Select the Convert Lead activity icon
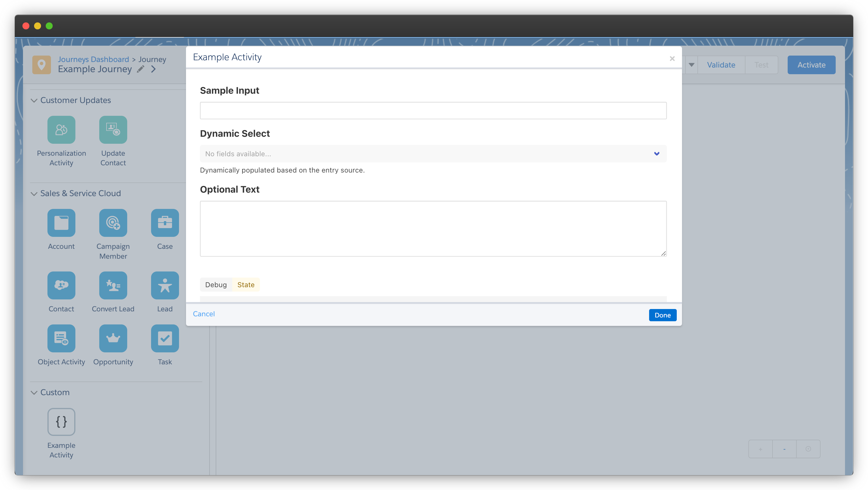The image size is (868, 490). point(113,285)
